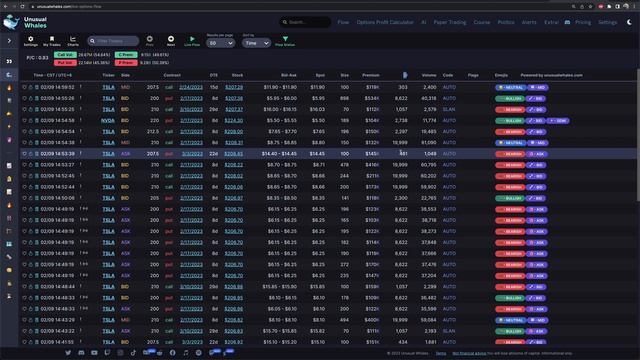Viewport: 640px width, 360px height.
Task: Open the YouTube link in footer
Action: coord(94,353)
